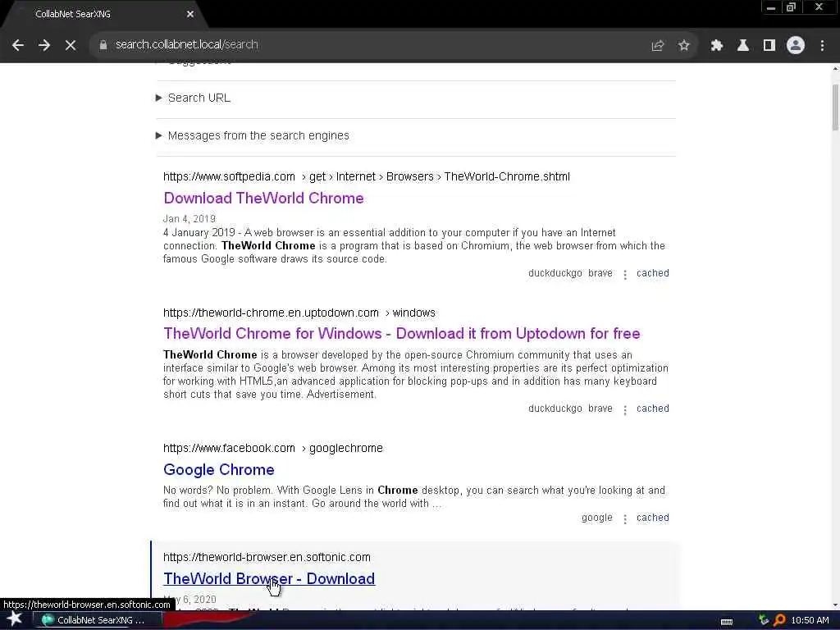
Task: Open the keyboard tray icon
Action: pos(727,621)
